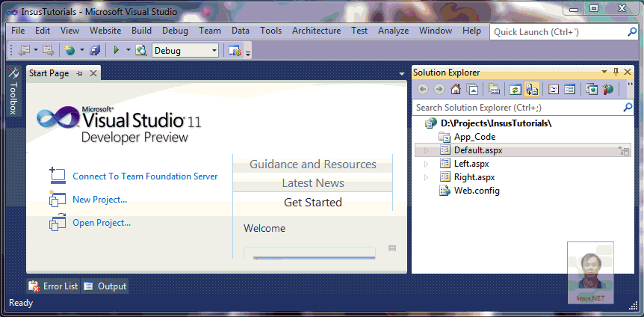Refresh Solution Explorer contents

click(515, 89)
